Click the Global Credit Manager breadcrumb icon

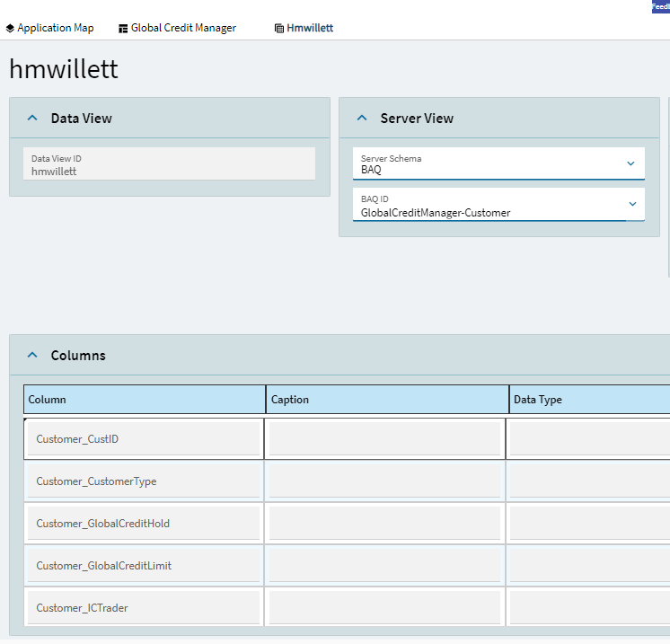123,28
